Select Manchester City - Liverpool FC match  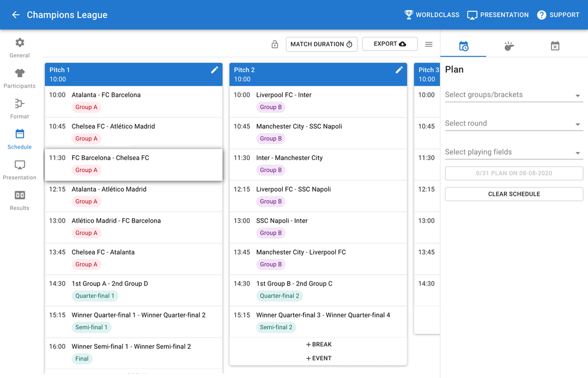click(x=318, y=259)
